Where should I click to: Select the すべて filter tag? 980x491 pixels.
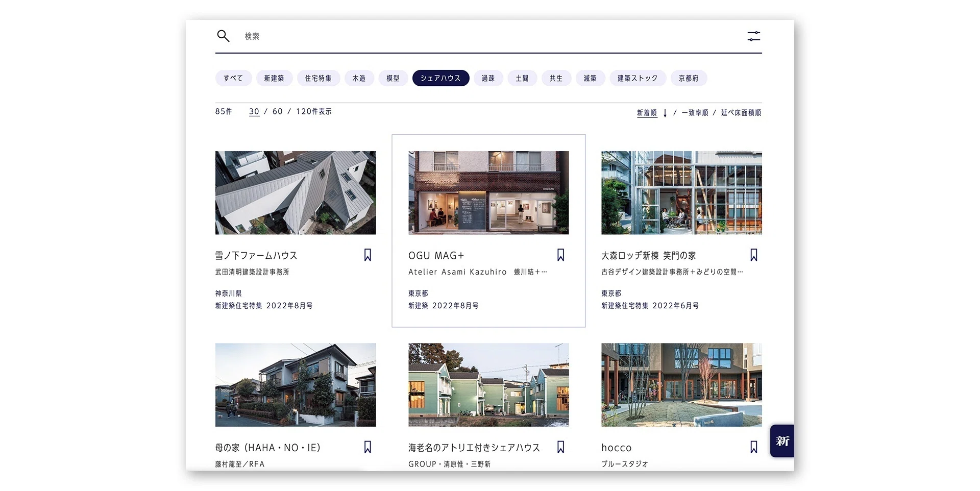(233, 78)
